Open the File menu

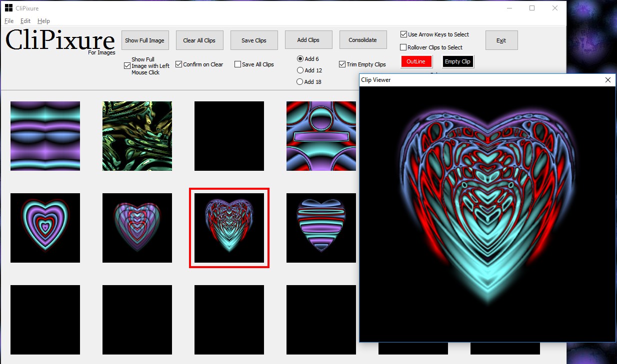[x=9, y=21]
